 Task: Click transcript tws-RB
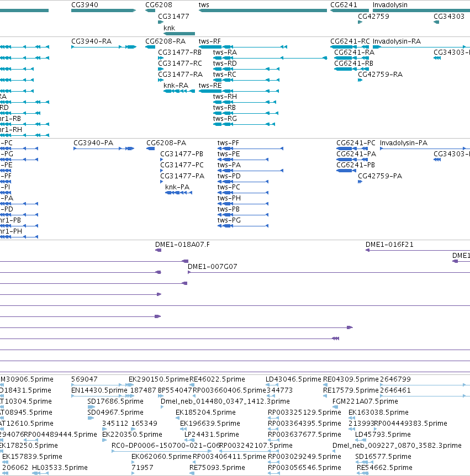246,113
